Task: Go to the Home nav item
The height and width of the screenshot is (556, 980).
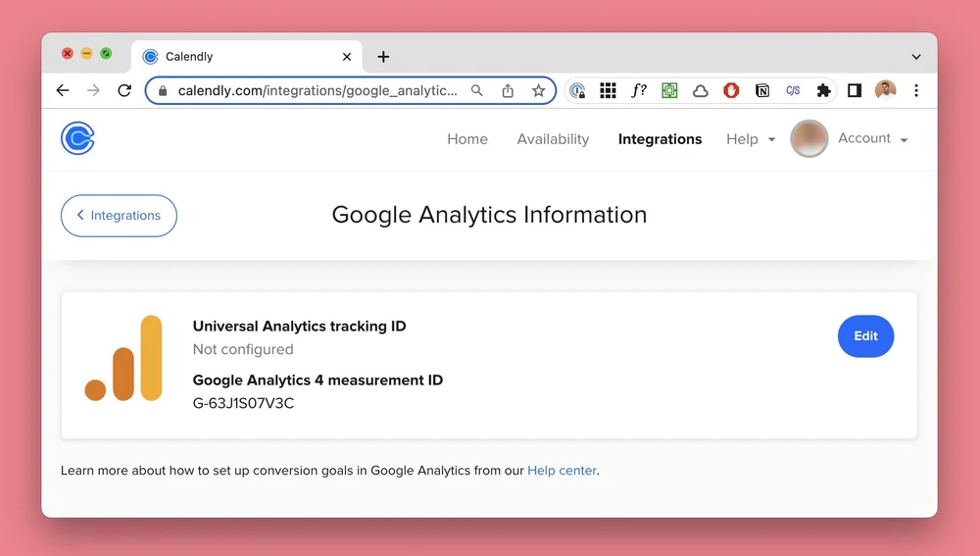Action: point(467,139)
